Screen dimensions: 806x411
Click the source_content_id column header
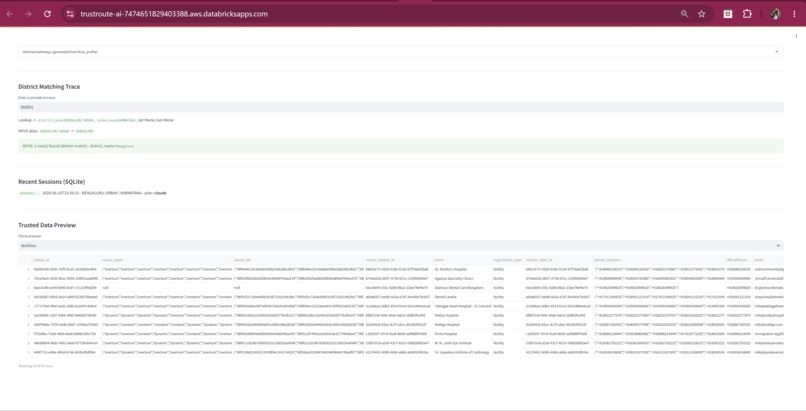coord(398,260)
